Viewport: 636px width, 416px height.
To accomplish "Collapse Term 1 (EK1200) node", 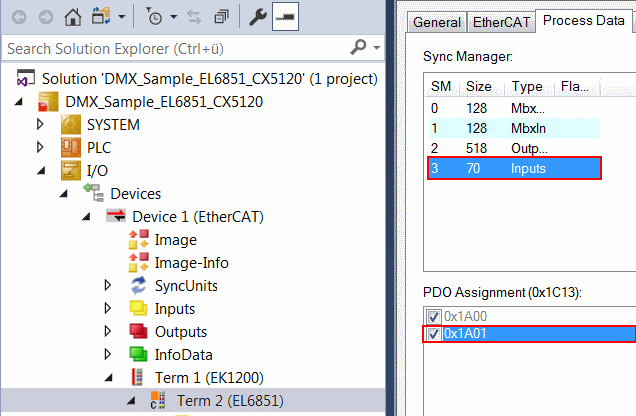I will point(109,378).
